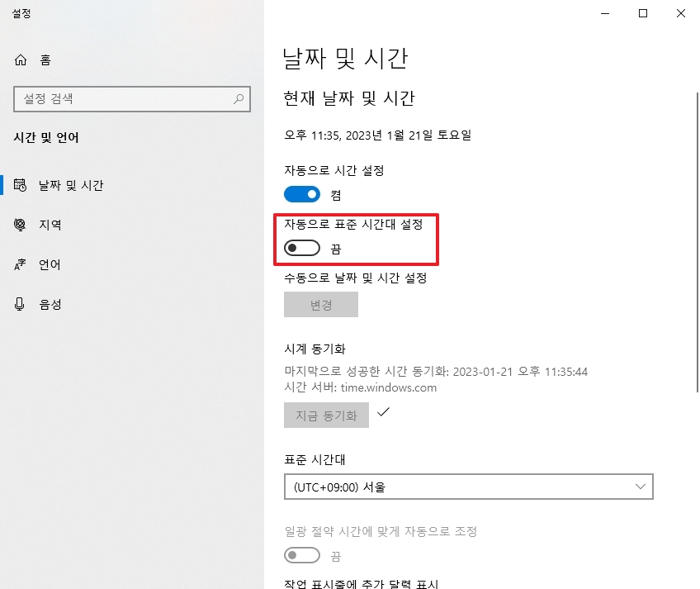Screen dimensions: 700x589
Task: Open the 언어 settings page
Action: click(x=132, y=264)
